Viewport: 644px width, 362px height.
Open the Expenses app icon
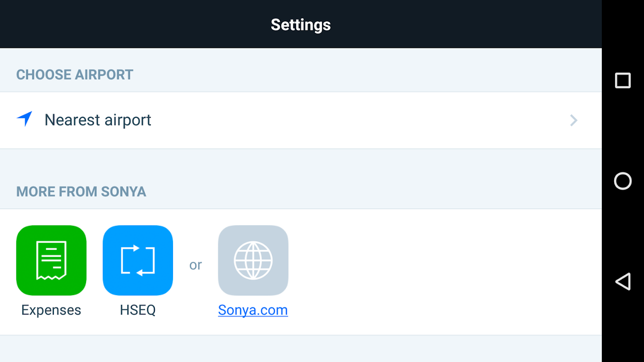51,260
